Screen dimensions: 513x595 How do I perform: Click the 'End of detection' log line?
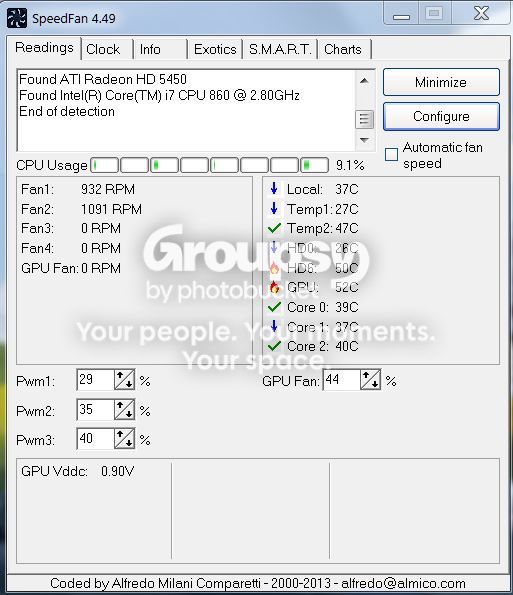click(x=67, y=112)
